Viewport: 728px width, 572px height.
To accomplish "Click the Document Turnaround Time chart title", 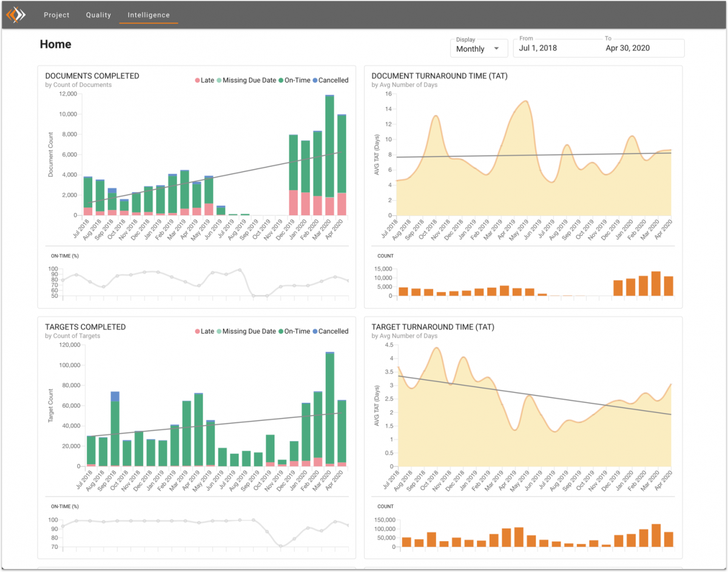I will click(439, 76).
